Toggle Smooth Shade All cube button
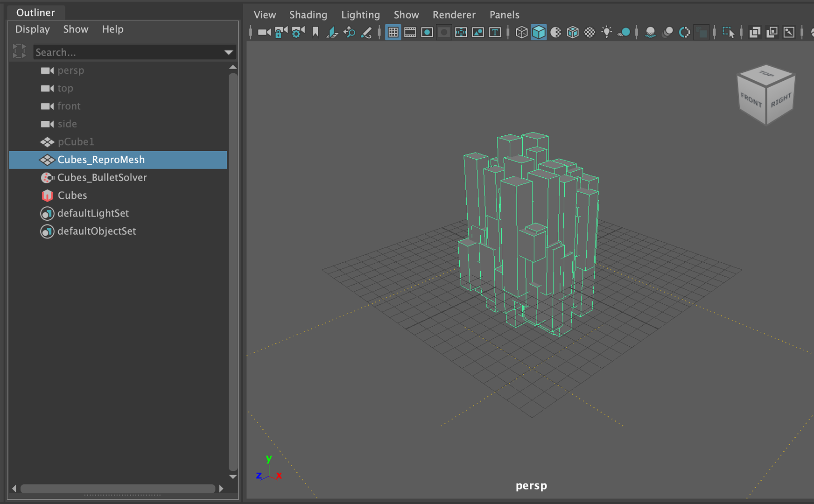This screenshot has width=814, height=504. (x=539, y=32)
